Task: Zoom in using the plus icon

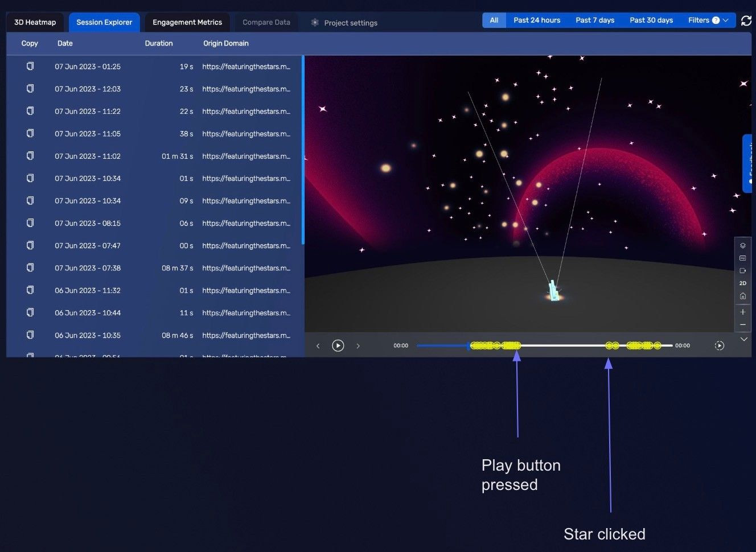Action: click(x=743, y=311)
